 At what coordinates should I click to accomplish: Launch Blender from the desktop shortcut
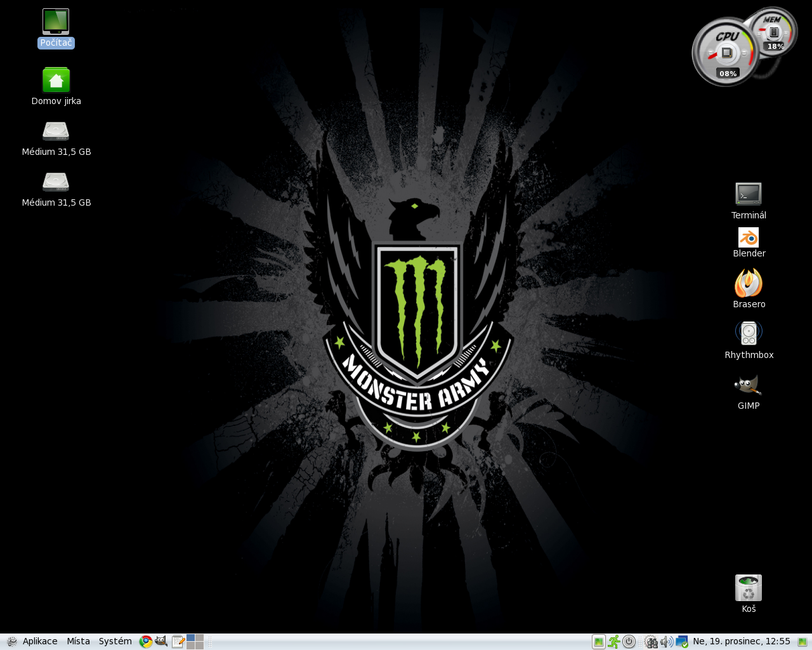click(x=749, y=237)
